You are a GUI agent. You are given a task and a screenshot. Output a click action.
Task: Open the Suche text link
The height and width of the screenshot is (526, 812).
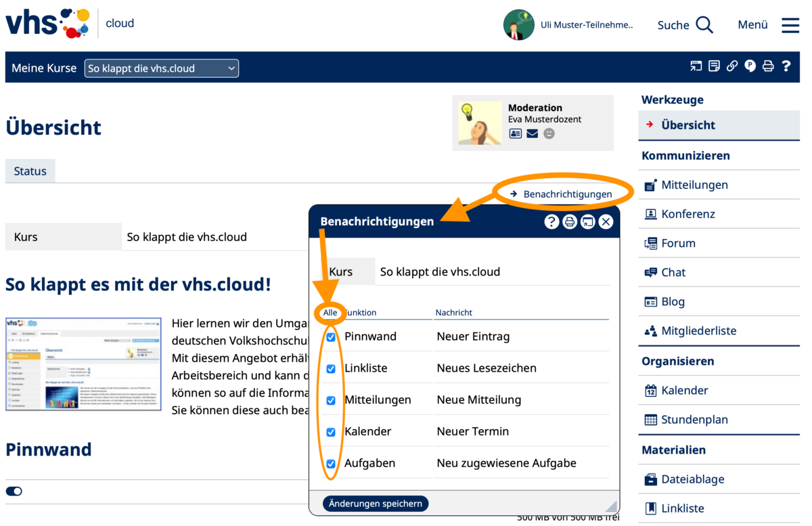[x=673, y=25]
